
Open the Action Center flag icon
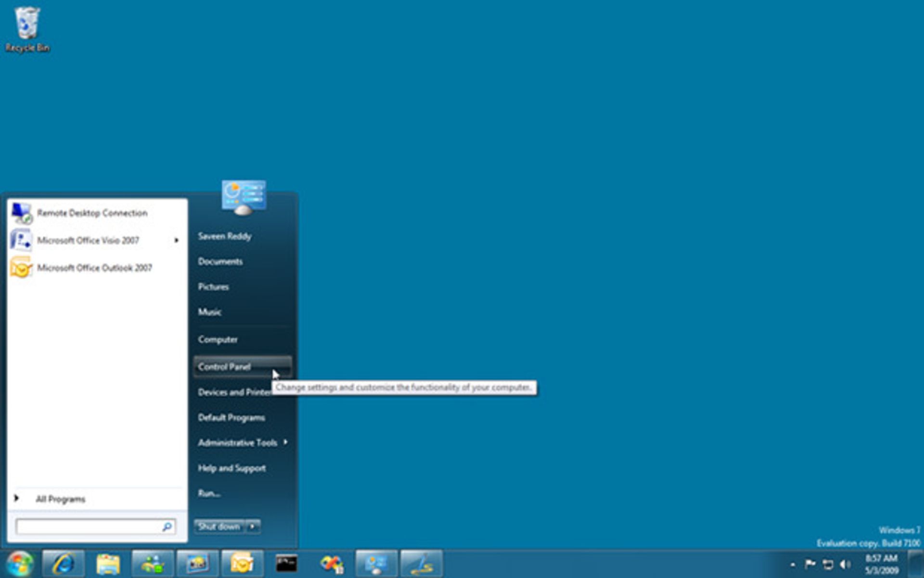(x=810, y=564)
